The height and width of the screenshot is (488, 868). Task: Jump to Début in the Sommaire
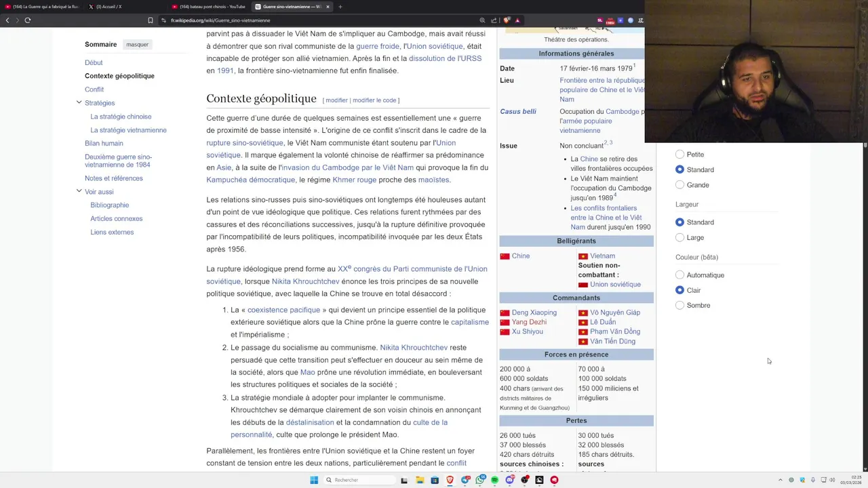coord(94,62)
